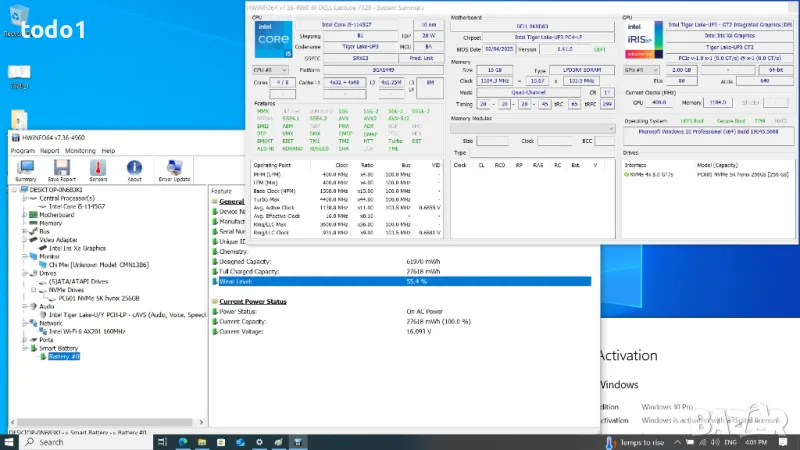
Task: Launch the Driver Update tool
Action: click(x=174, y=169)
